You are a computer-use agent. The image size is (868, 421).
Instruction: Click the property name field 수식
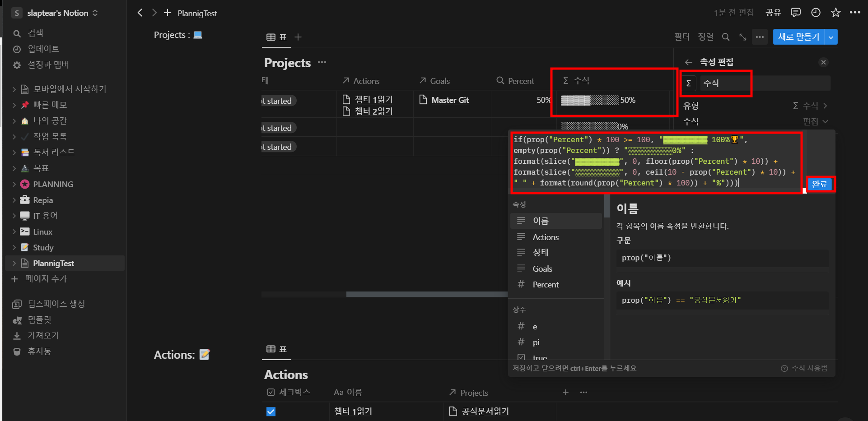pyautogui.click(x=725, y=83)
